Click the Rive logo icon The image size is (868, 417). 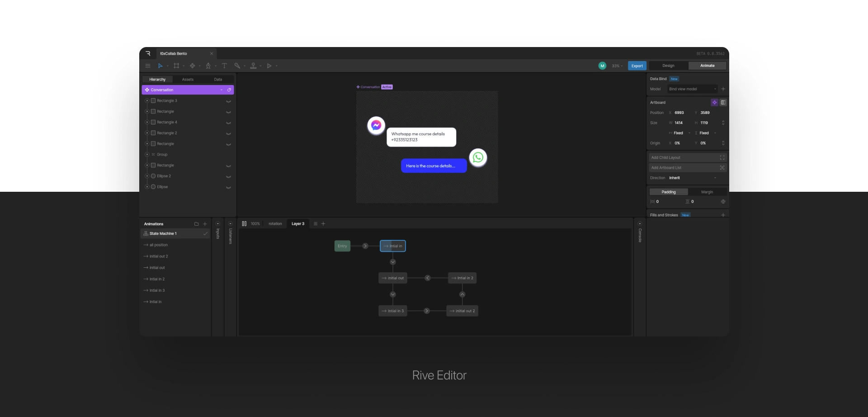pyautogui.click(x=148, y=53)
